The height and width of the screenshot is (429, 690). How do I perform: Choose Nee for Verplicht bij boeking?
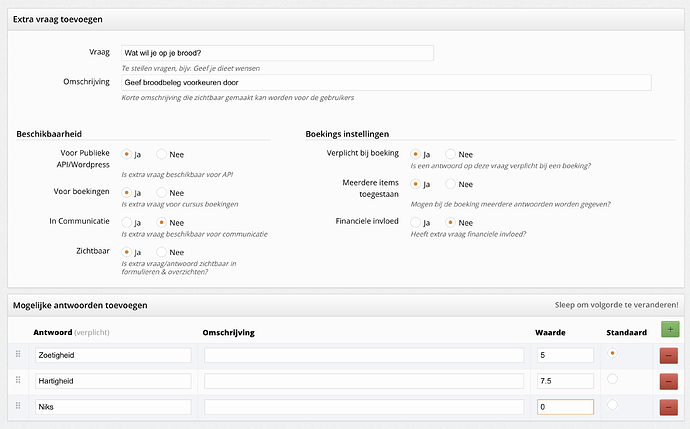tap(450, 154)
